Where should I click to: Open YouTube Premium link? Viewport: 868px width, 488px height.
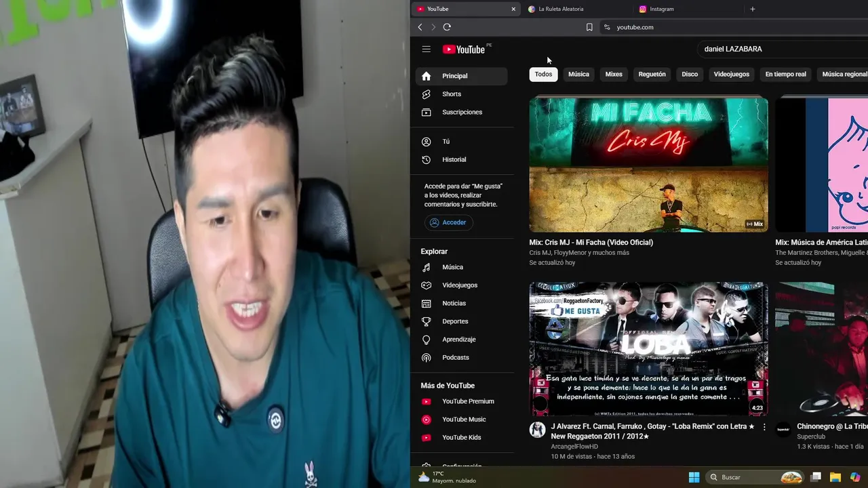pos(461,401)
